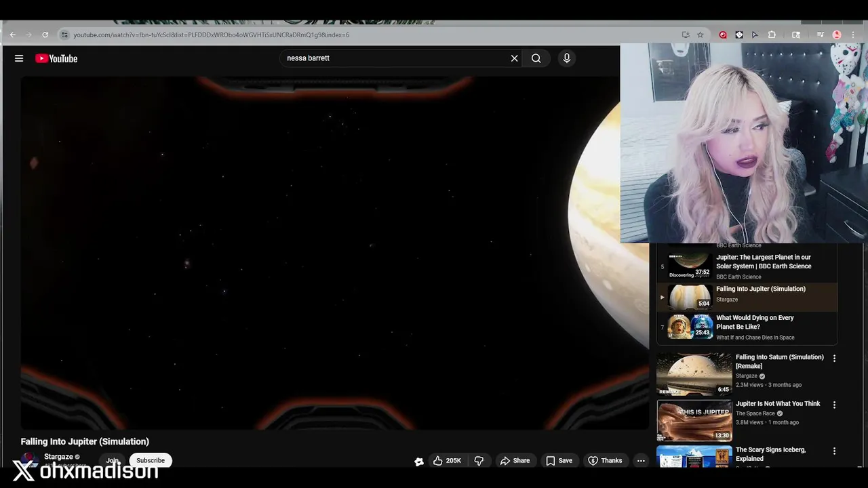Open the media controls music note icon

pyautogui.click(x=820, y=35)
